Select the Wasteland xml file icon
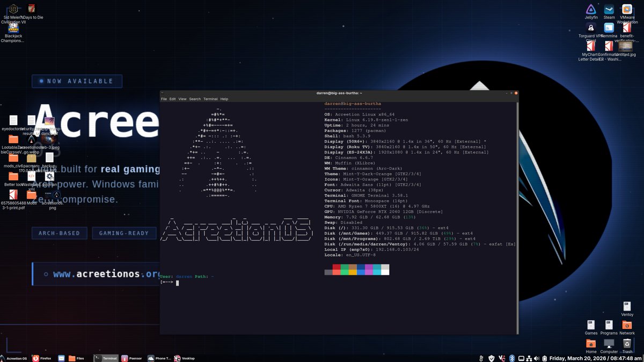The width and height of the screenshot is (644, 362). pyautogui.click(x=32, y=176)
